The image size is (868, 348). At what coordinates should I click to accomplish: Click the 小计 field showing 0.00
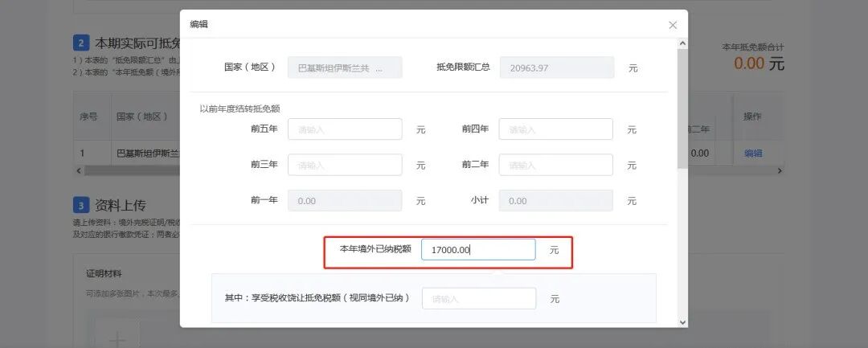pyautogui.click(x=556, y=200)
